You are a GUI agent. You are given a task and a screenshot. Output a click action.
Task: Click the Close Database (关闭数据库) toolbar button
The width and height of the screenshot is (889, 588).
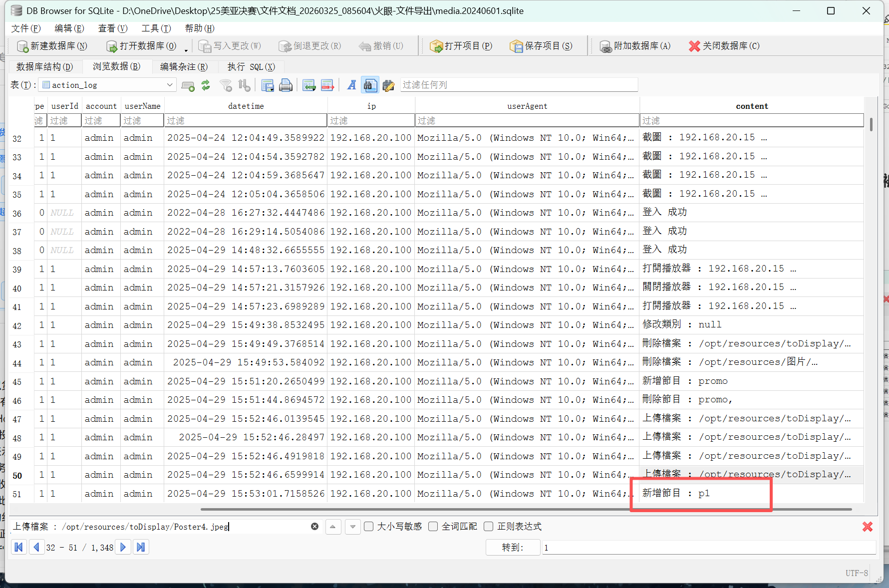click(x=724, y=46)
